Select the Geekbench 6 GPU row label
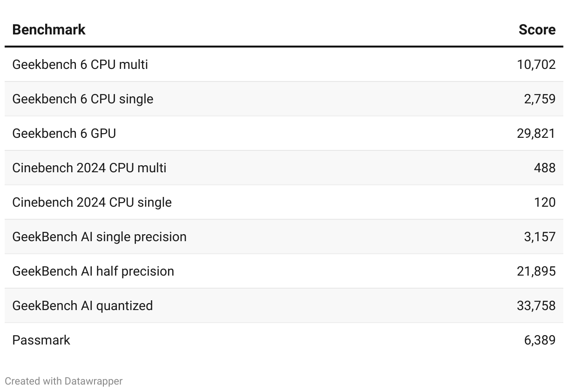This screenshot has height=392, width=568. pos(64,133)
